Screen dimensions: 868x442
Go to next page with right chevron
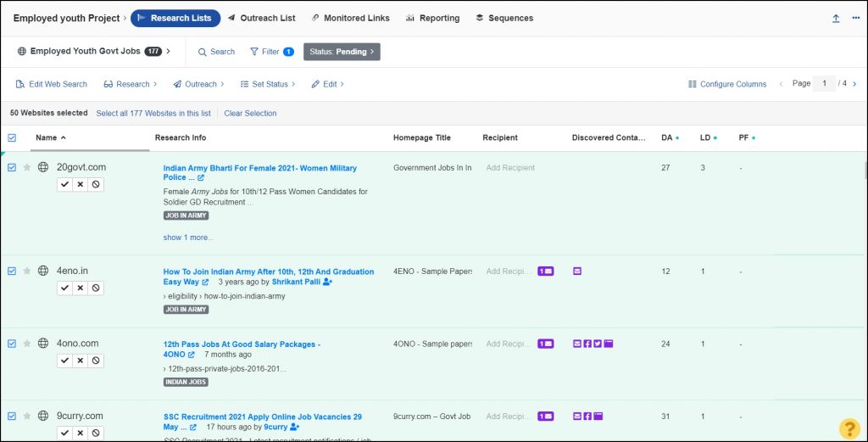[x=854, y=84]
